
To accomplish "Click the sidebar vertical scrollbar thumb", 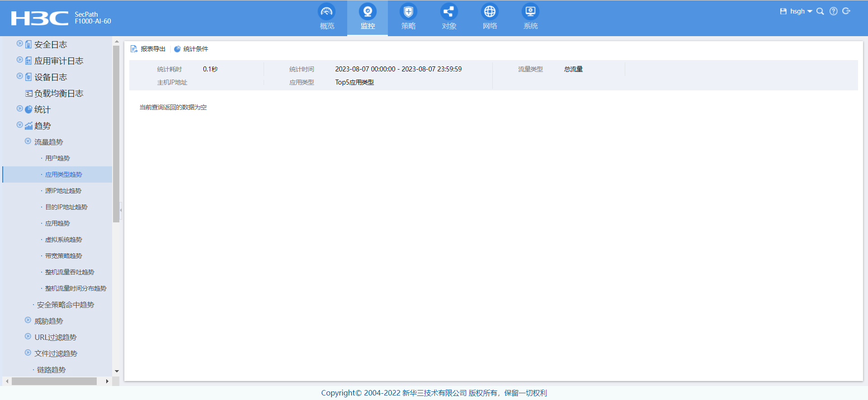I will click(116, 133).
